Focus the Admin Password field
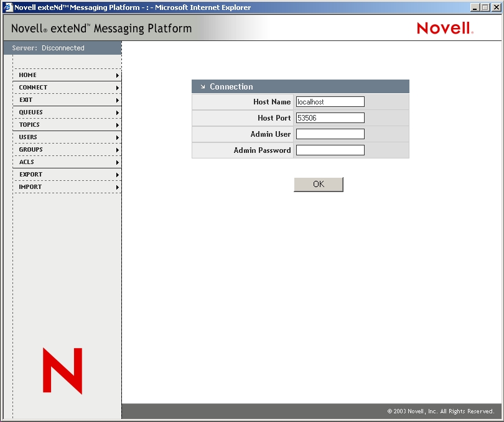The height and width of the screenshot is (422, 504). [x=330, y=150]
